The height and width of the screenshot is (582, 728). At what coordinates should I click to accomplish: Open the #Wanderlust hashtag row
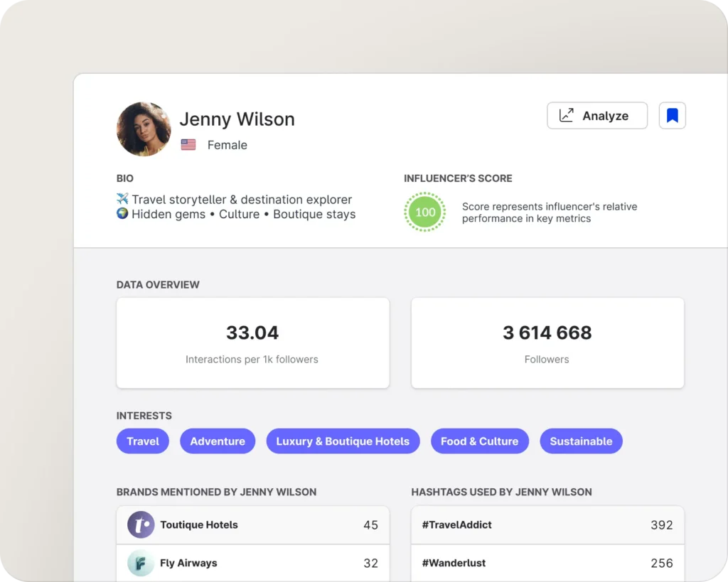[547, 563]
